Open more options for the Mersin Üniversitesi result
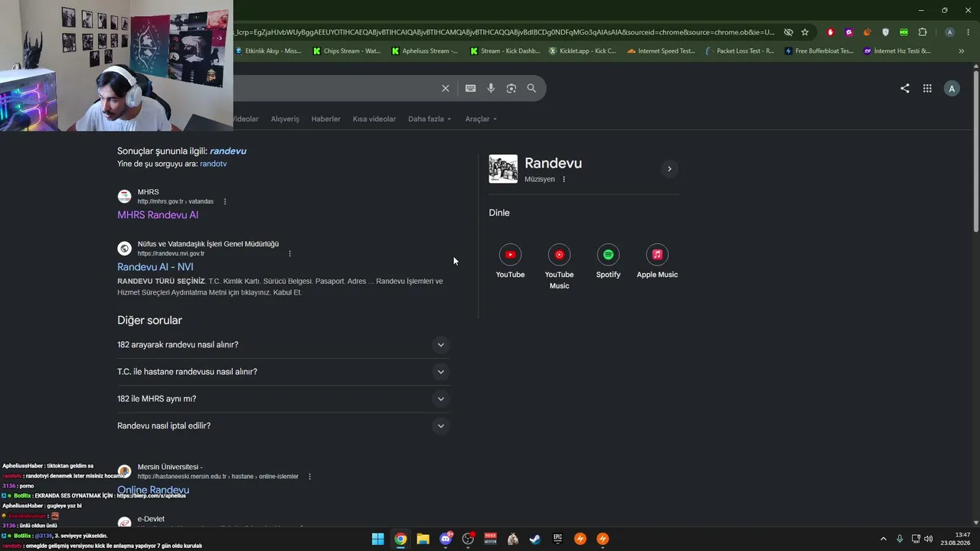Image resolution: width=980 pixels, height=551 pixels. tap(309, 477)
